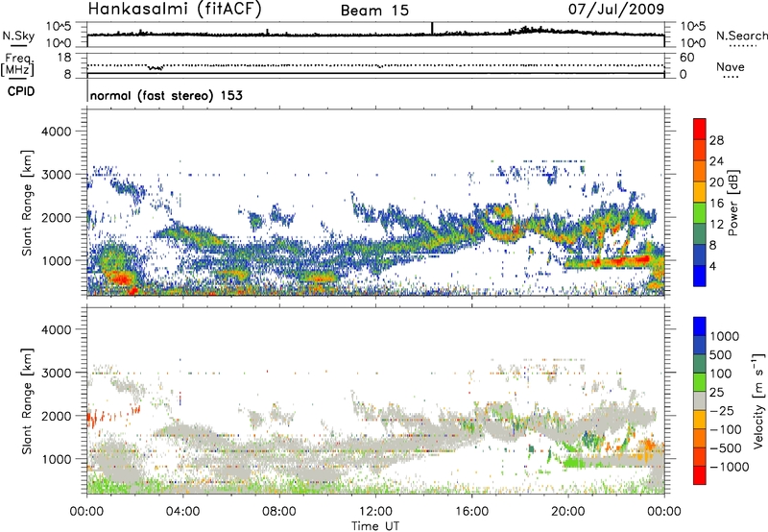Click the '28' power colorbar tick value
Image resolution: width=768 pixels, height=532 pixels.
[716, 140]
